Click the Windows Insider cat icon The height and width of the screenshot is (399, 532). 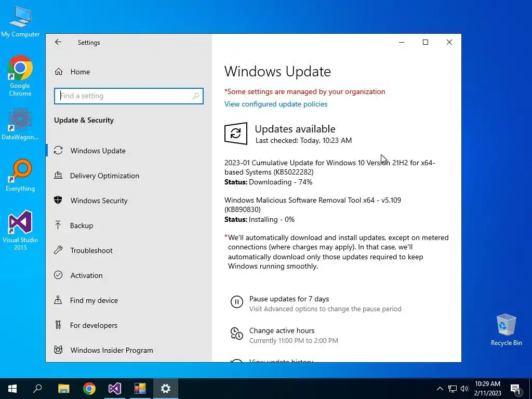pyautogui.click(x=58, y=350)
